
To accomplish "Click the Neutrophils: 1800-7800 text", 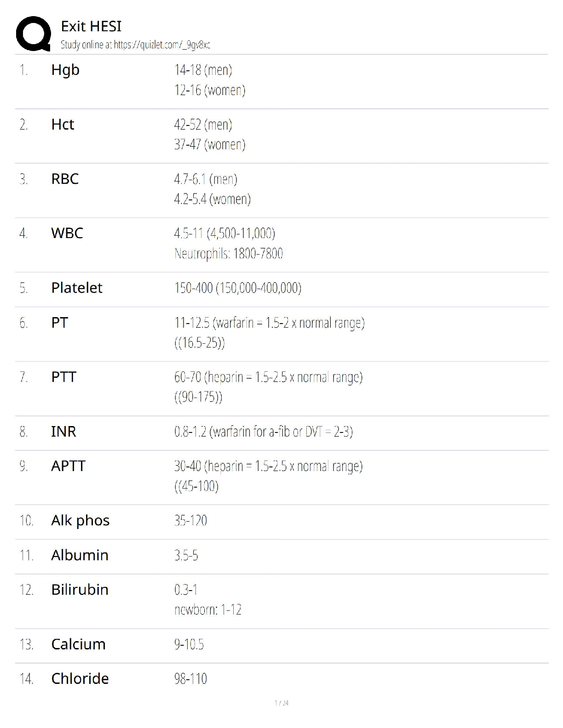I will tap(229, 254).
